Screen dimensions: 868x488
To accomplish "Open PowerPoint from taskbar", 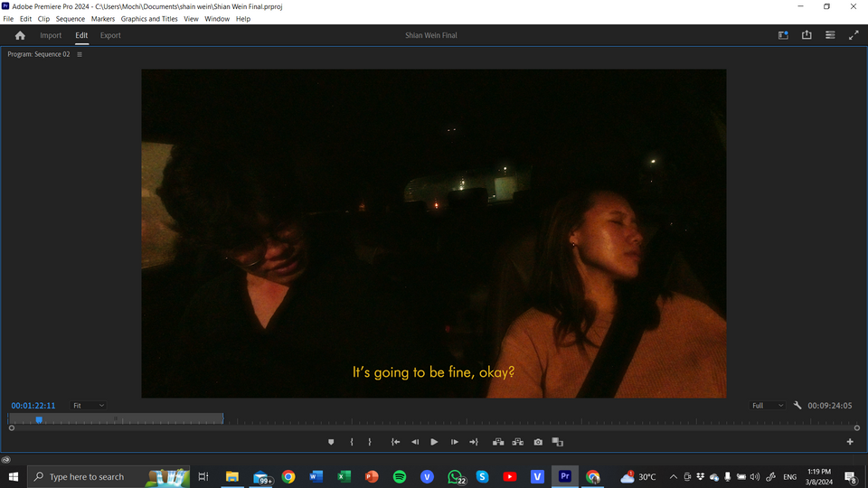I will 372,476.
